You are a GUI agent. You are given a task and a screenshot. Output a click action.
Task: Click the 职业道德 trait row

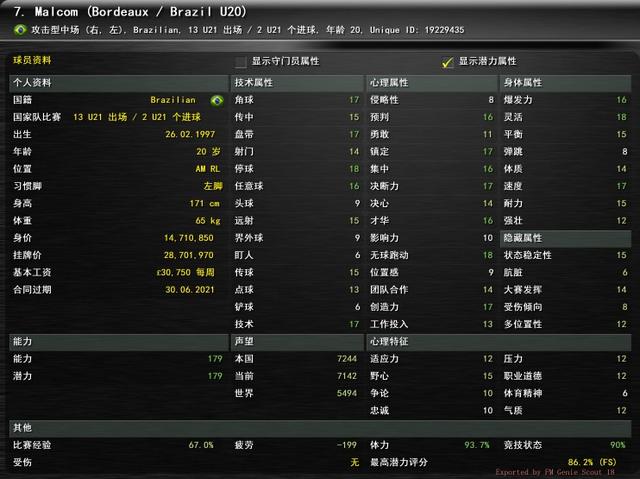tap(565, 376)
